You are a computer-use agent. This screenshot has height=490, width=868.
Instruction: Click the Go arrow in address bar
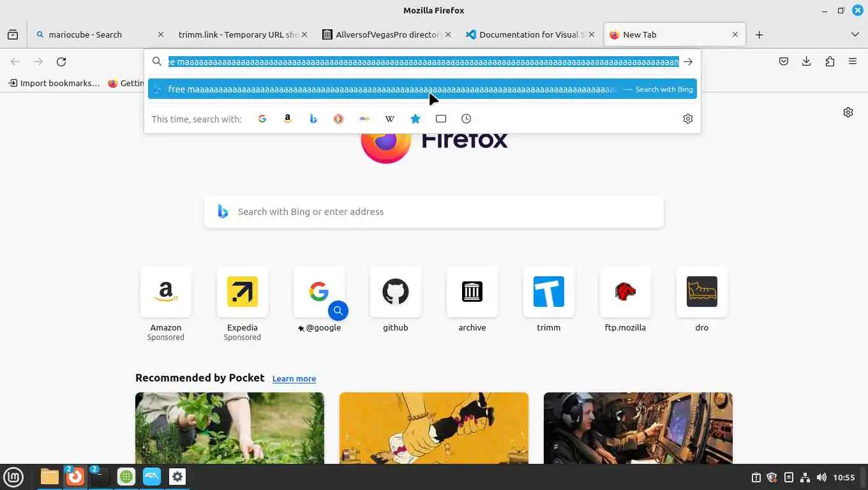(688, 62)
